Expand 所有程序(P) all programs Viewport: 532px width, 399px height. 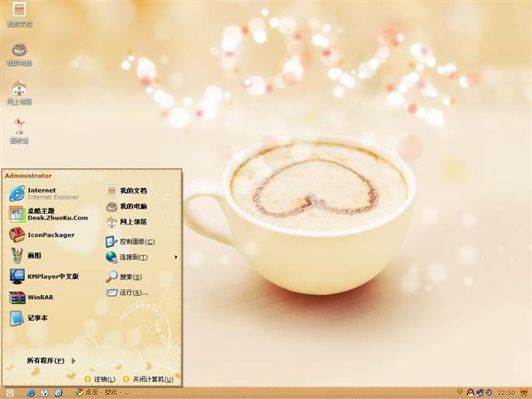[x=51, y=361]
